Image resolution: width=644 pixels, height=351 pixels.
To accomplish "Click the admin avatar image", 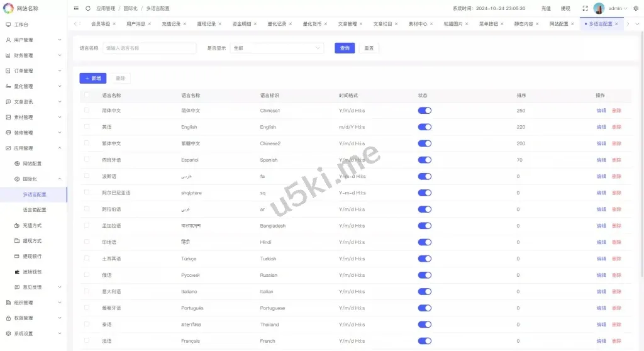I will tap(599, 9).
